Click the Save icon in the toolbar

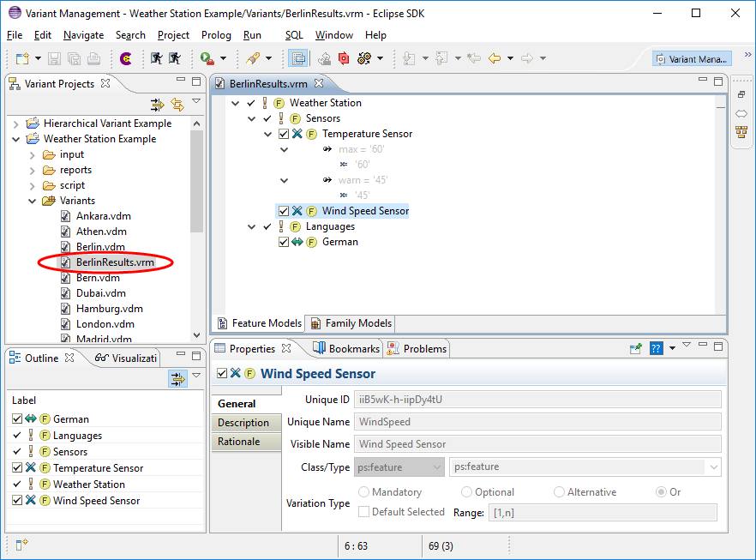click(52, 57)
